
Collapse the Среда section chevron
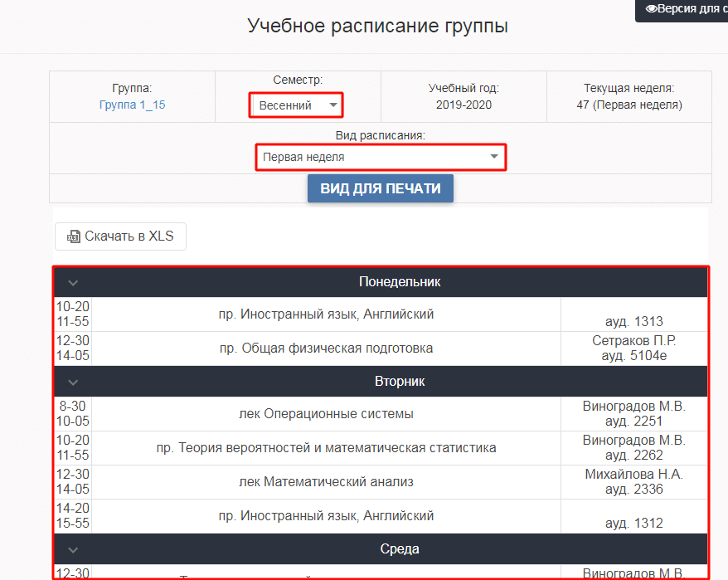pos(73,549)
